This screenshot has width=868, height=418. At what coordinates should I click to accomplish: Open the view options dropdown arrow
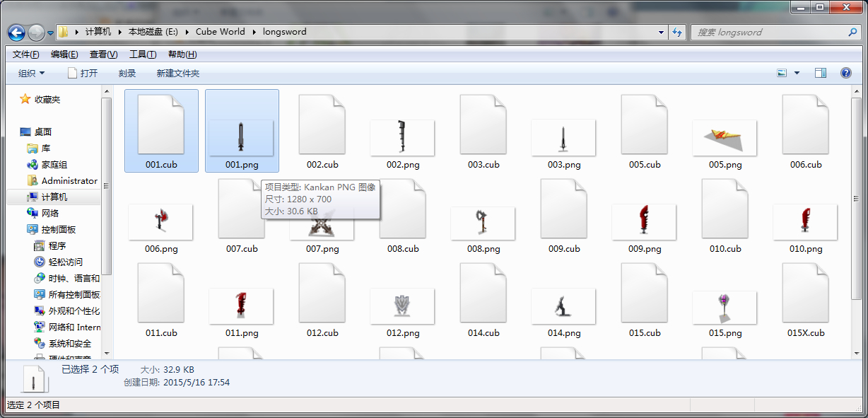797,73
